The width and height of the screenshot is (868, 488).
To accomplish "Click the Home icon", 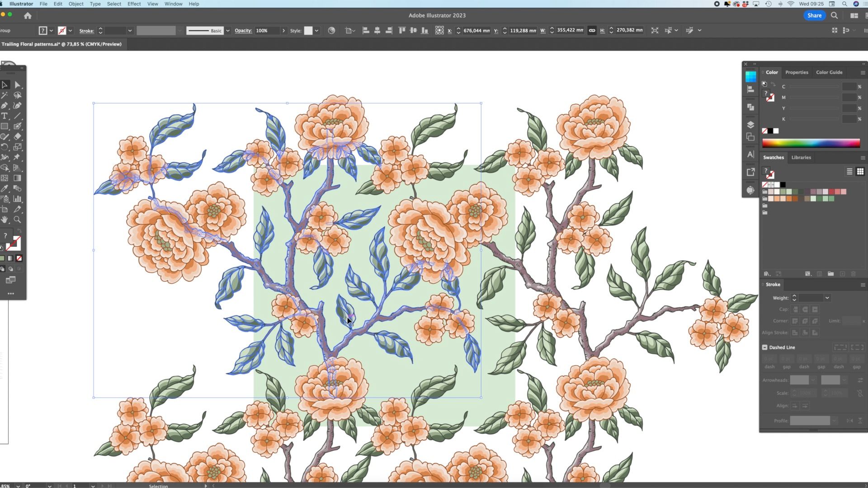I will [28, 16].
